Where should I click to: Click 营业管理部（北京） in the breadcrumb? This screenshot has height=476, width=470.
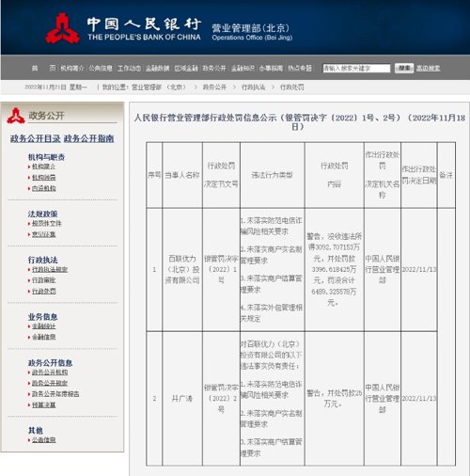(x=159, y=87)
